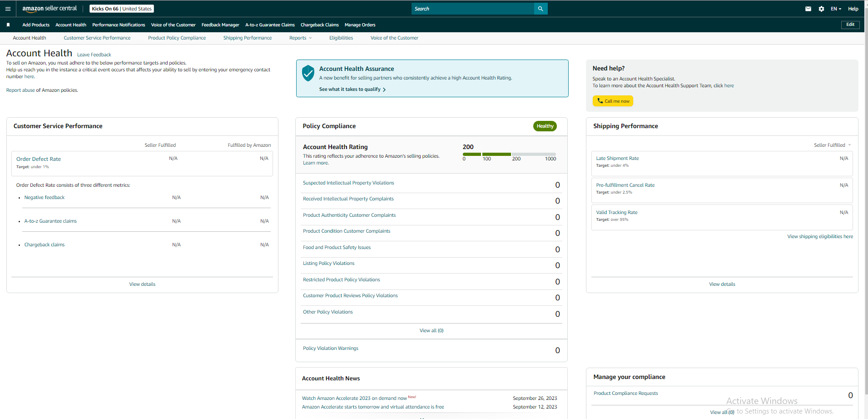Open the Chargeback claims metric link
This screenshot has height=419, width=868.
pyautogui.click(x=45, y=245)
